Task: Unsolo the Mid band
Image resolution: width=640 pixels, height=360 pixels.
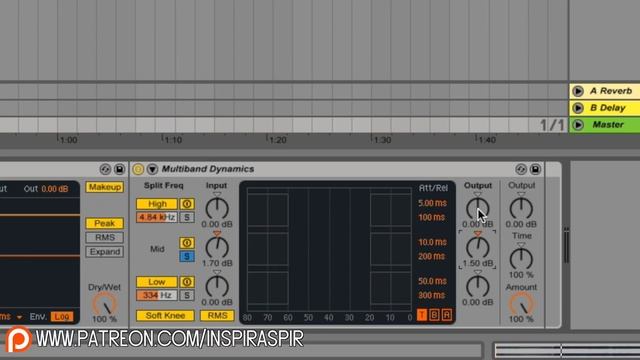Action: coord(187,256)
